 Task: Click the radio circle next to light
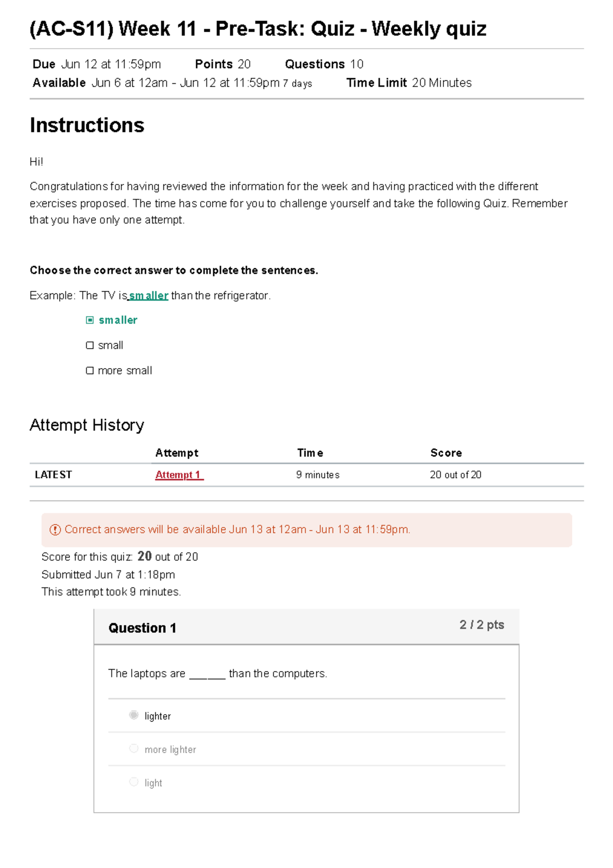(x=134, y=782)
